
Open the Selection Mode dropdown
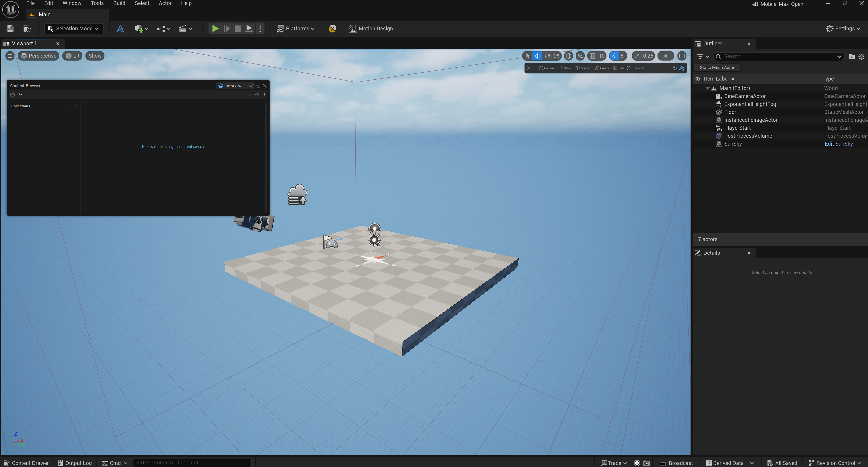(x=74, y=29)
